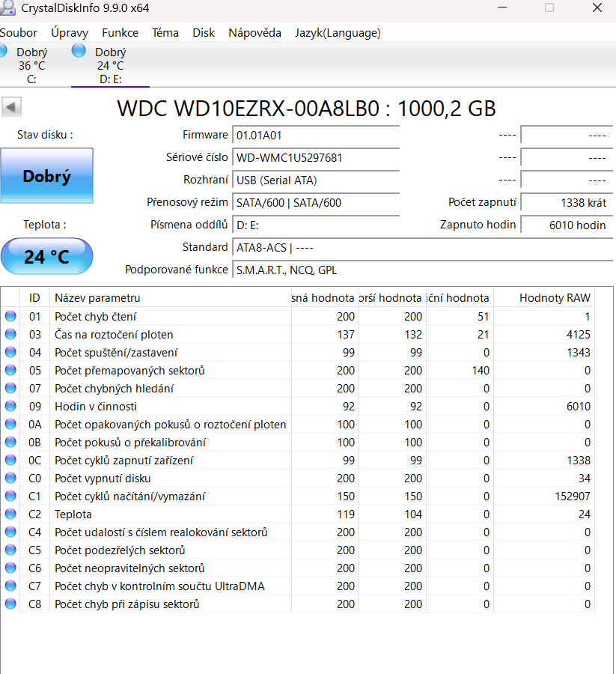Screen dimensions: 616x674
Task: Click the Zapnuto hodin value 6010 hodin
Action: (567, 225)
